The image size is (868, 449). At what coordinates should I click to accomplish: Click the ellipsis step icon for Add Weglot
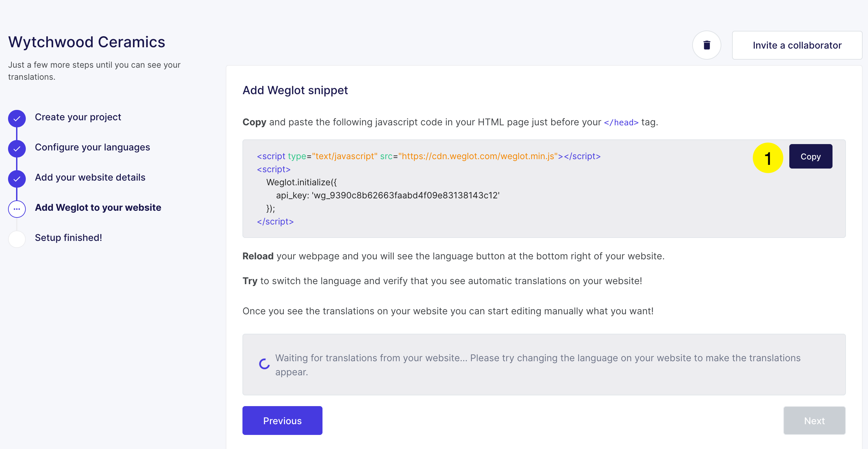(x=17, y=209)
